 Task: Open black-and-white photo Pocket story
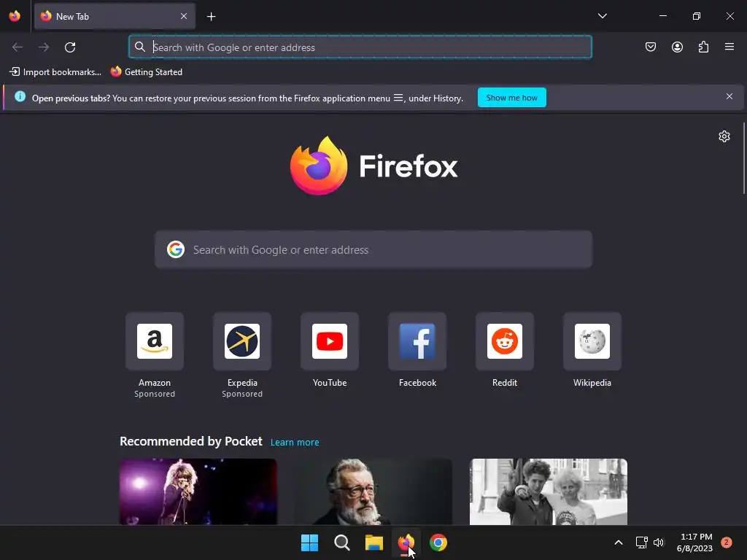[549, 492]
